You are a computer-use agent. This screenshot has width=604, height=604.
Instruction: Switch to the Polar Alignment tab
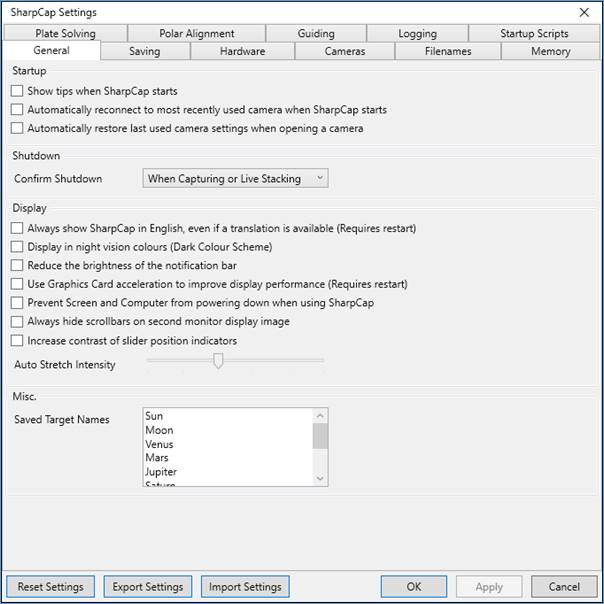[x=196, y=34]
